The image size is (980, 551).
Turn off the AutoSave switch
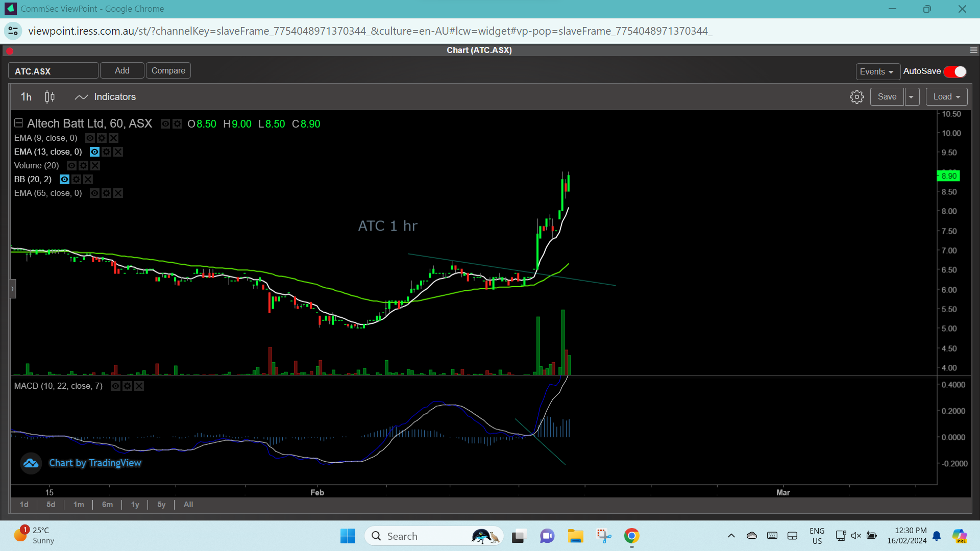pos(955,72)
